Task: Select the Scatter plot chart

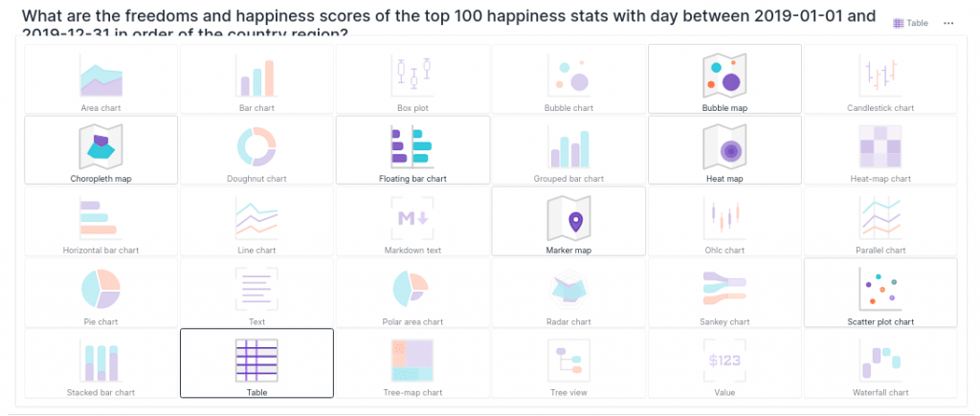Action: [880, 292]
